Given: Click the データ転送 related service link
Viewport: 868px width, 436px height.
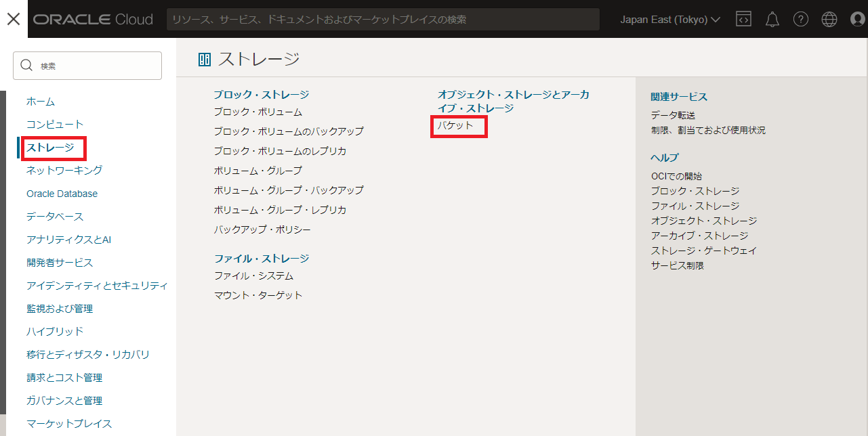Looking at the screenshot, I should tap(673, 116).
